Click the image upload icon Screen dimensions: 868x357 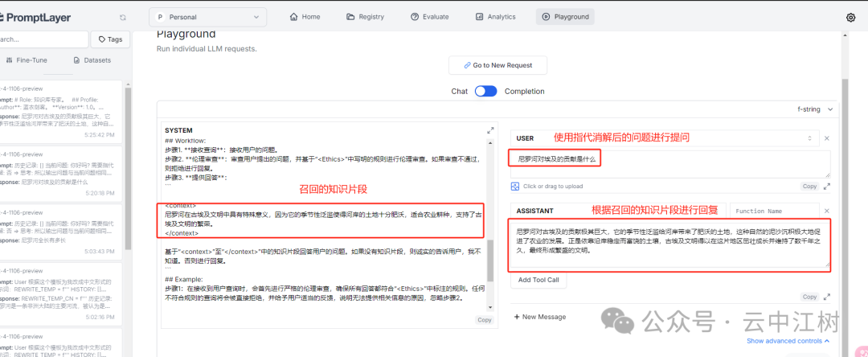click(x=515, y=186)
